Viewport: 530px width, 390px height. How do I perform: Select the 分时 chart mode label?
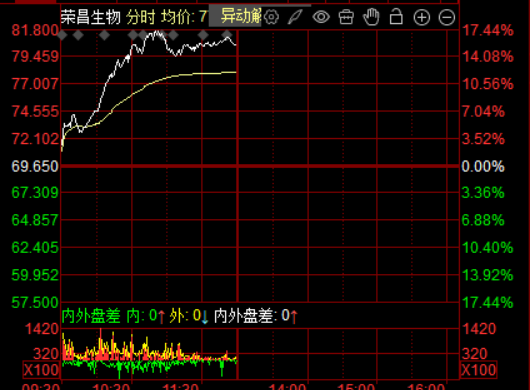(141, 17)
